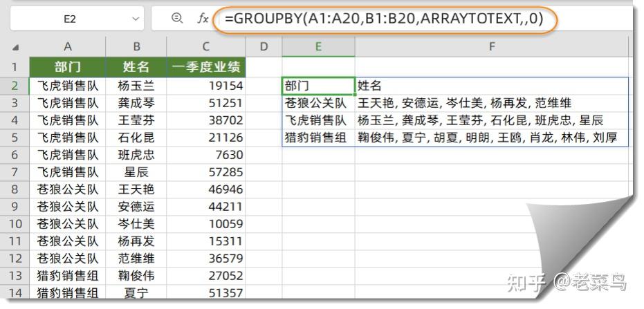The height and width of the screenshot is (309, 644).
Task: Select the value 7630
Action: click(x=206, y=155)
